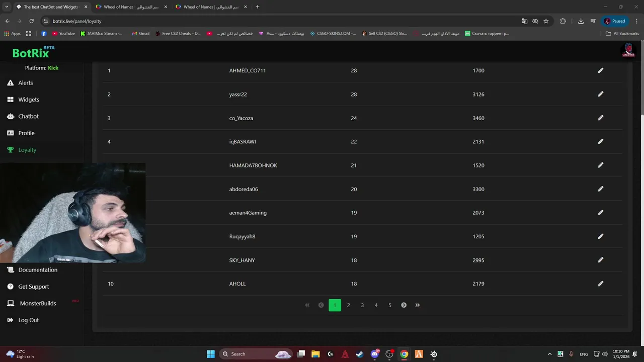Select Loyalty in the sidebar
This screenshot has height=362, width=644.
pos(22,150)
